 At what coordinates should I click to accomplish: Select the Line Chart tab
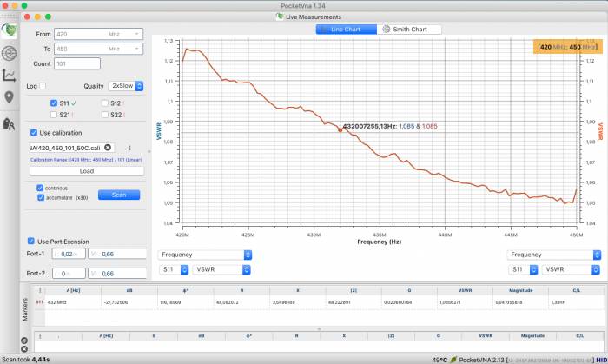pyautogui.click(x=346, y=30)
